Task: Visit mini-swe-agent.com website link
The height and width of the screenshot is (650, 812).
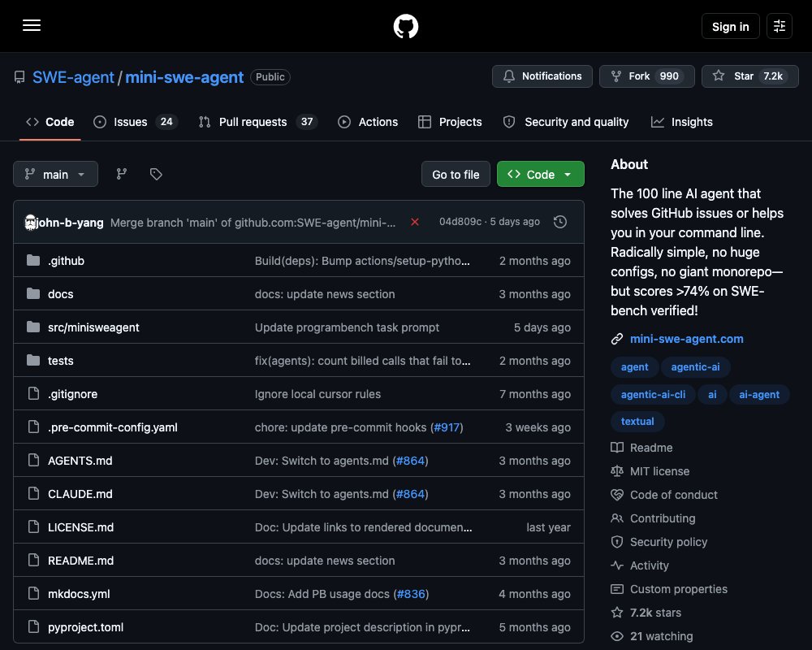Action: point(687,339)
